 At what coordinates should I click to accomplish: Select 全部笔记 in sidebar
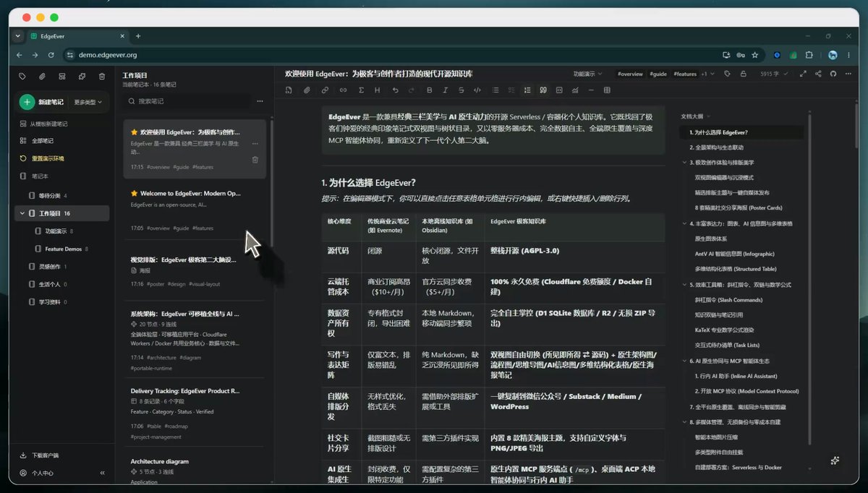pos(38,140)
